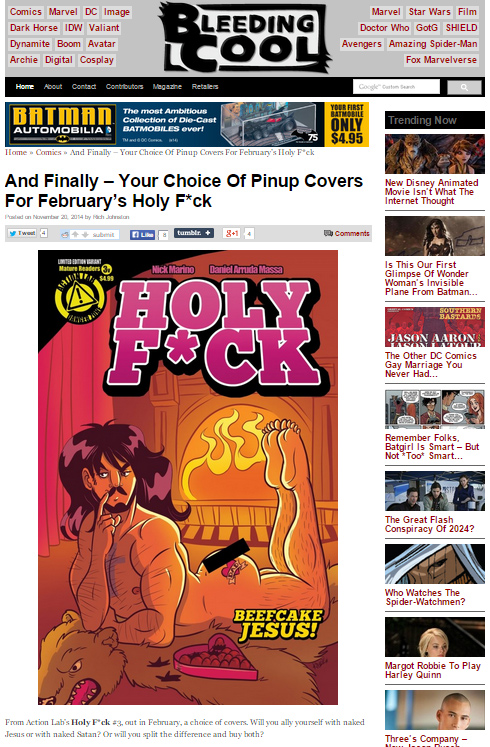Click the search magnifier button

click(464, 87)
